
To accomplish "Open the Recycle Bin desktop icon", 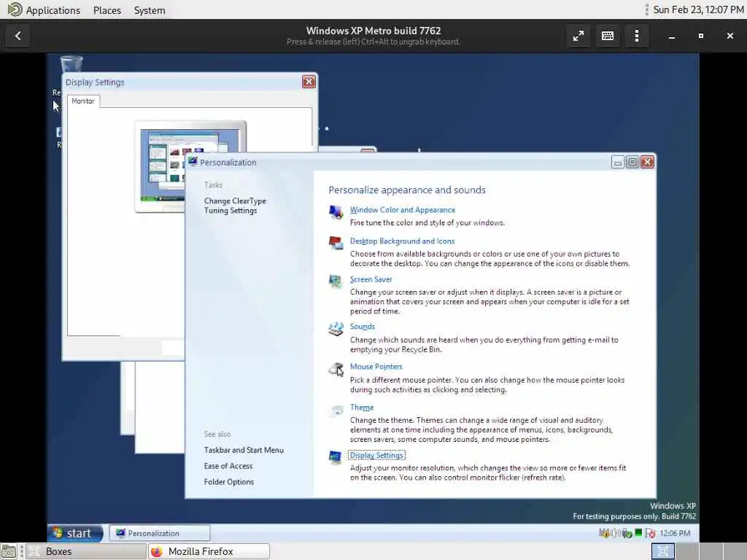I will pyautogui.click(x=71, y=64).
